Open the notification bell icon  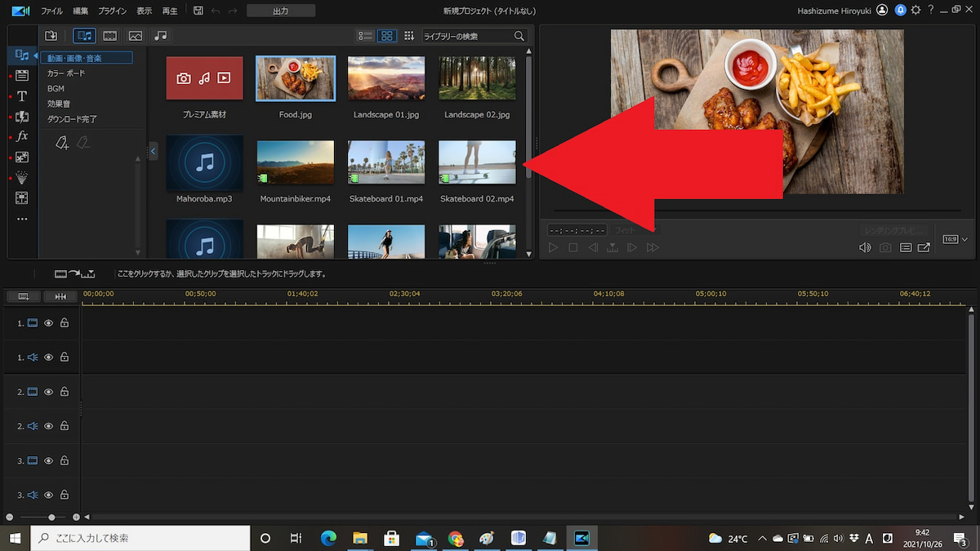(x=901, y=10)
